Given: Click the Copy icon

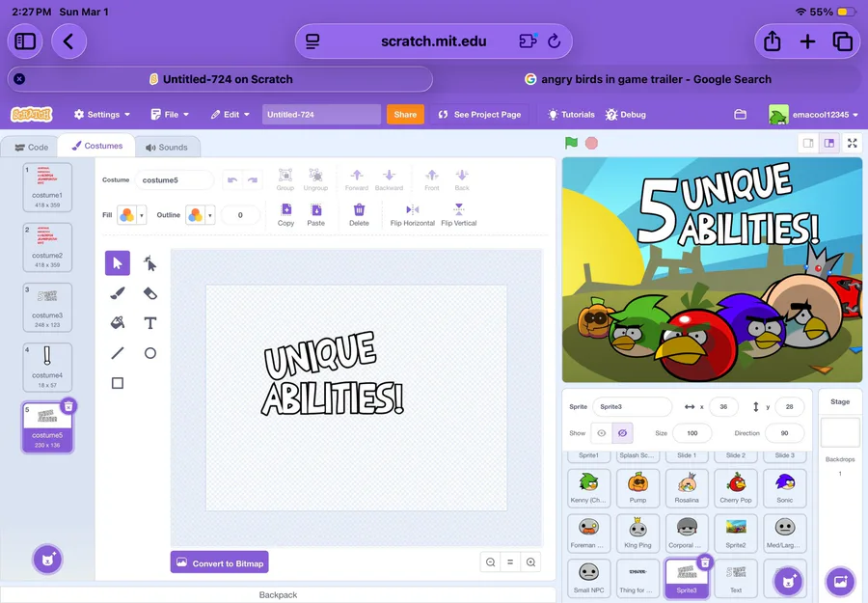Looking at the screenshot, I should pos(285,214).
